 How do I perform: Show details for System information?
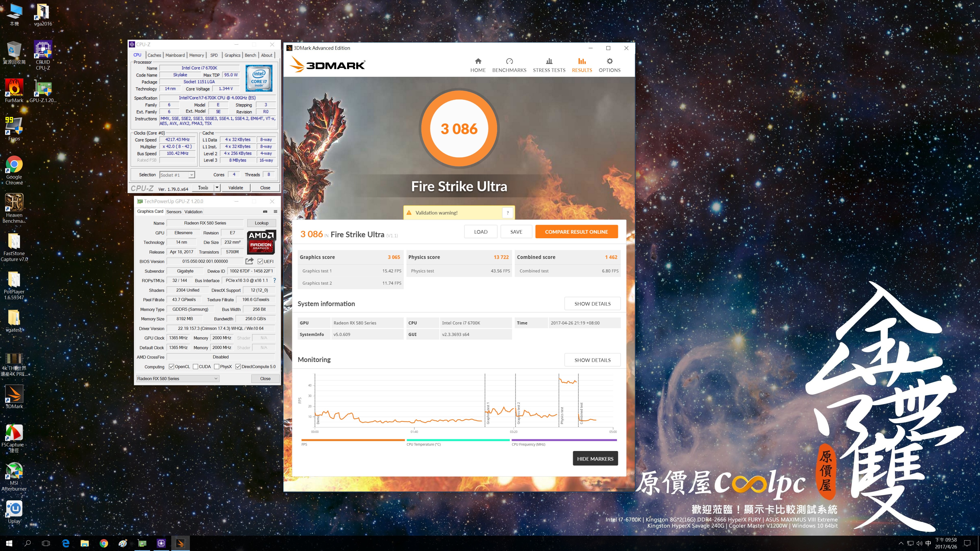point(592,304)
